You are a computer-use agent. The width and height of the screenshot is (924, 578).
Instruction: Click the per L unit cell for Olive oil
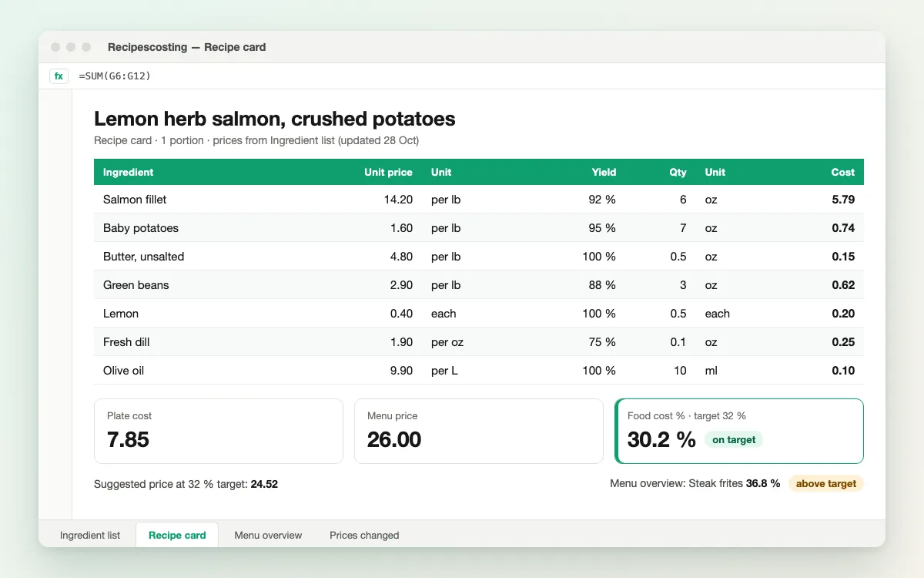click(x=444, y=371)
